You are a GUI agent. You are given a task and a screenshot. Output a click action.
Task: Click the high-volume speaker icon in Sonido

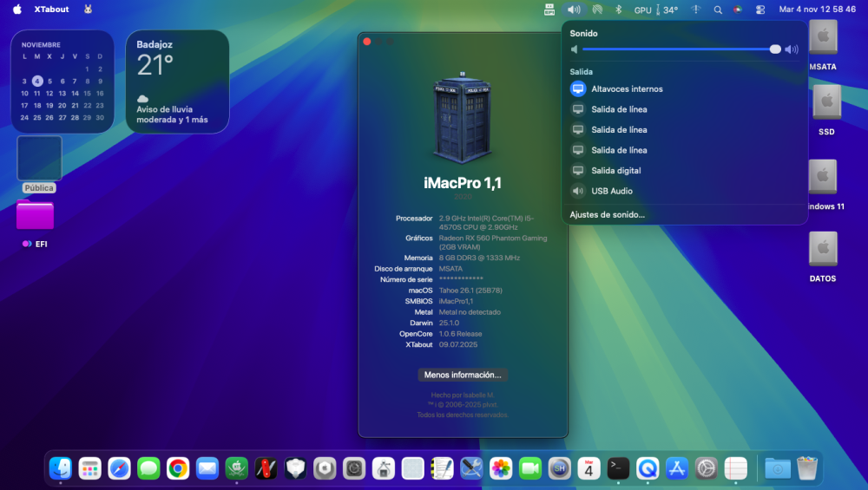[x=792, y=49]
